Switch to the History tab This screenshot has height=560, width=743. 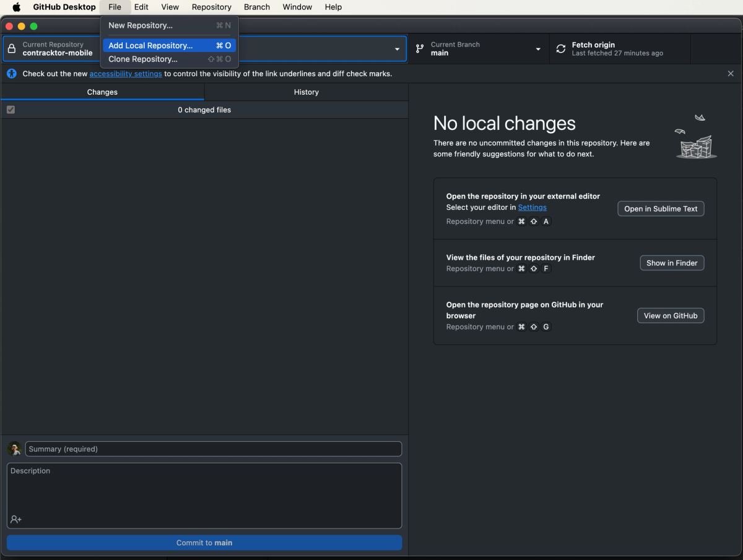coord(306,92)
